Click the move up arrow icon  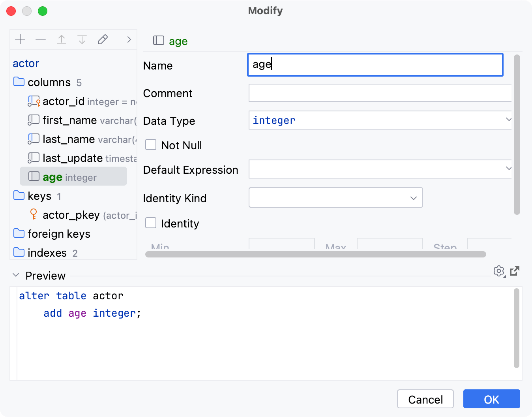point(62,39)
